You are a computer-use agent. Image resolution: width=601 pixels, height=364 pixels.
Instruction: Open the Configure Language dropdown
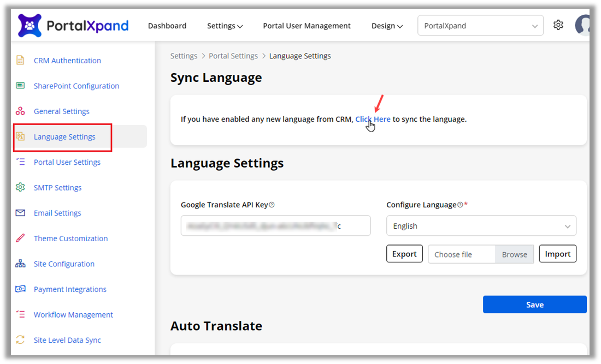coord(481,226)
